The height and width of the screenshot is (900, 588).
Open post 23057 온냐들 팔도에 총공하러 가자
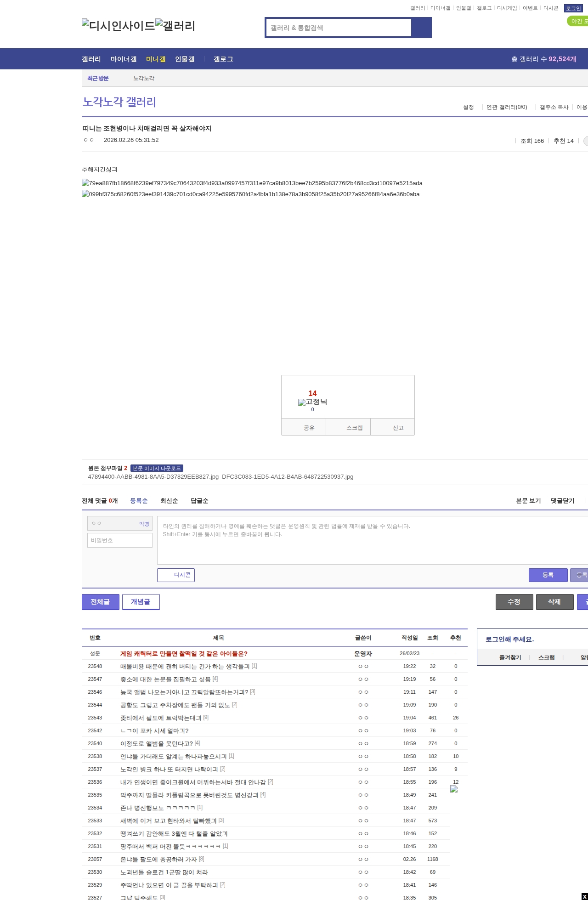point(159,859)
